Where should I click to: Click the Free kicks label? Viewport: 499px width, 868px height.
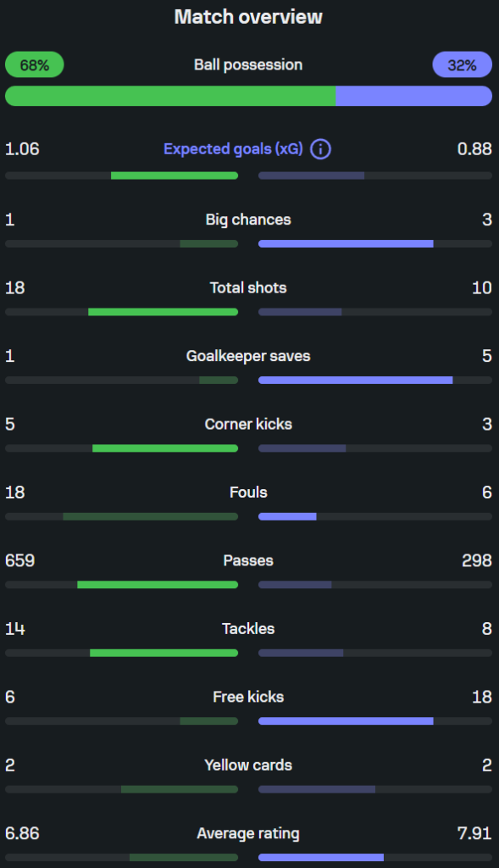pyautogui.click(x=248, y=697)
